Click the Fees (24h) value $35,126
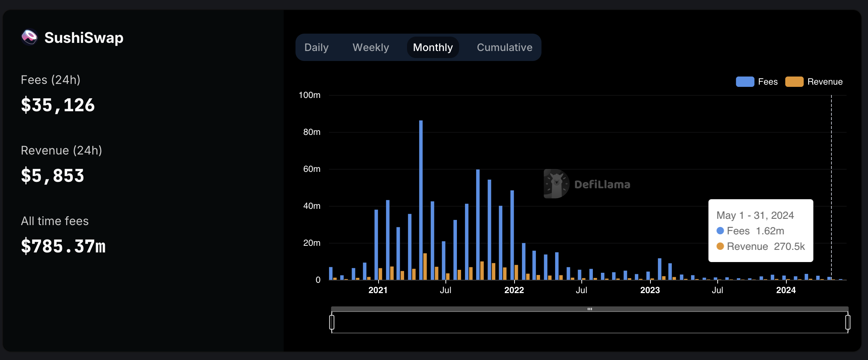Image resolution: width=868 pixels, height=360 pixels. tap(58, 105)
